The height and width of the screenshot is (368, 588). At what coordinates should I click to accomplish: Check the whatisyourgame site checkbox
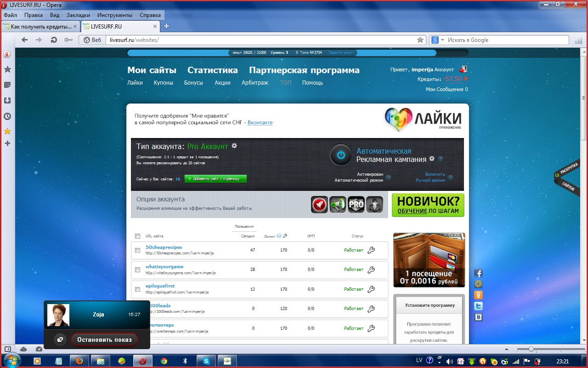click(x=137, y=270)
